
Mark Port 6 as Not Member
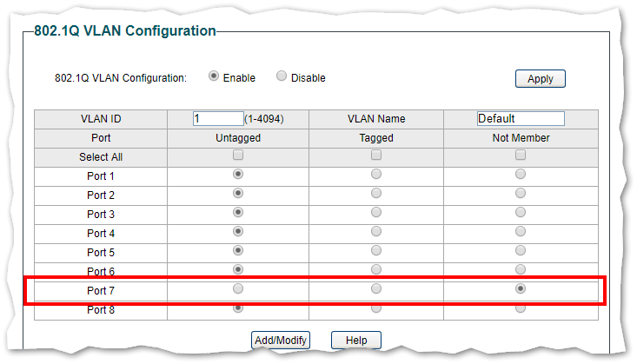coord(521,270)
